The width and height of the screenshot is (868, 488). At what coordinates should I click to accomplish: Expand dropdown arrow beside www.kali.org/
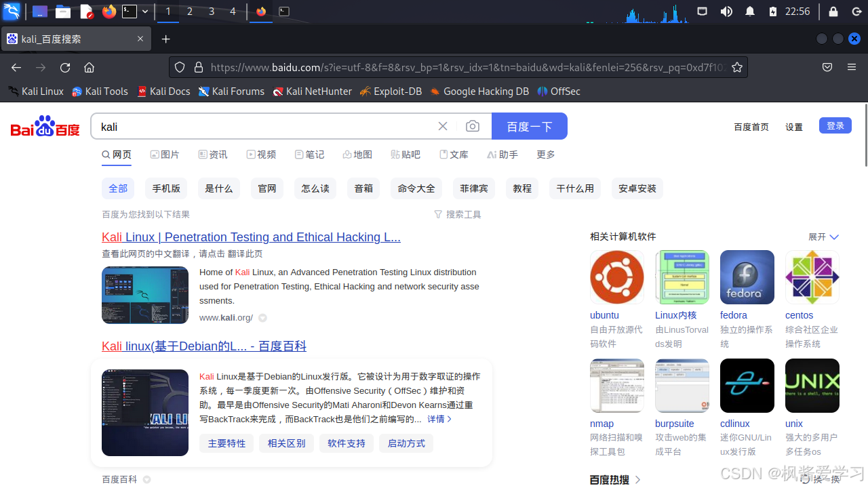[x=262, y=318]
